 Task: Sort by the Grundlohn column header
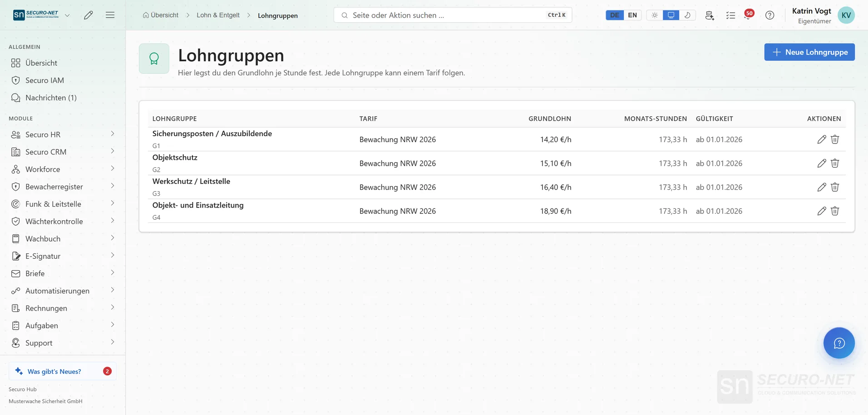click(550, 119)
